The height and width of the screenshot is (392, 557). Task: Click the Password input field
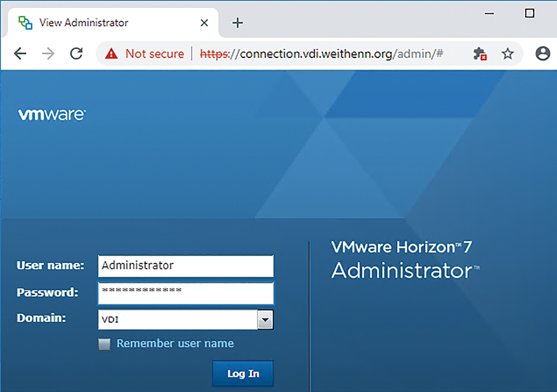click(x=186, y=293)
